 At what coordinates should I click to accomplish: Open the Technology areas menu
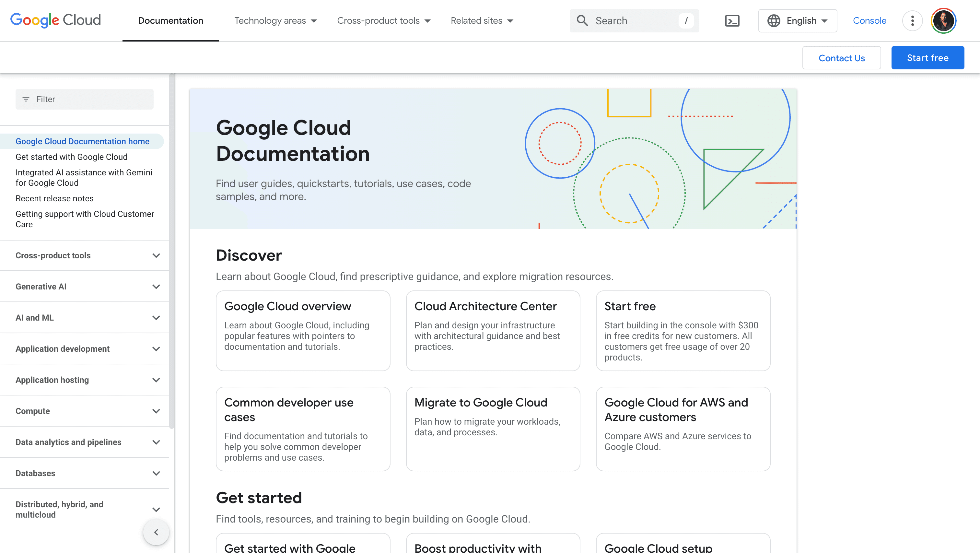pyautogui.click(x=275, y=20)
